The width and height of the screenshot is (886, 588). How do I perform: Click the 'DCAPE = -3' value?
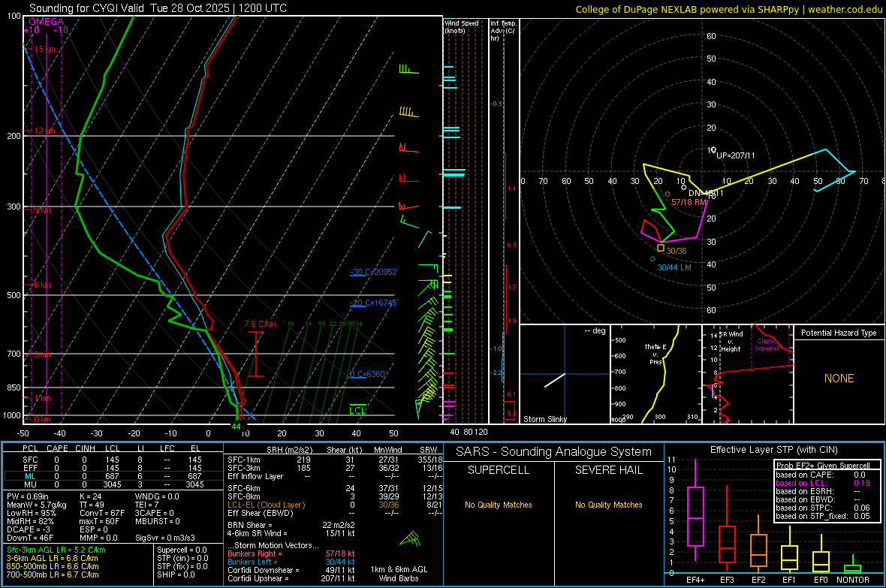29,529
